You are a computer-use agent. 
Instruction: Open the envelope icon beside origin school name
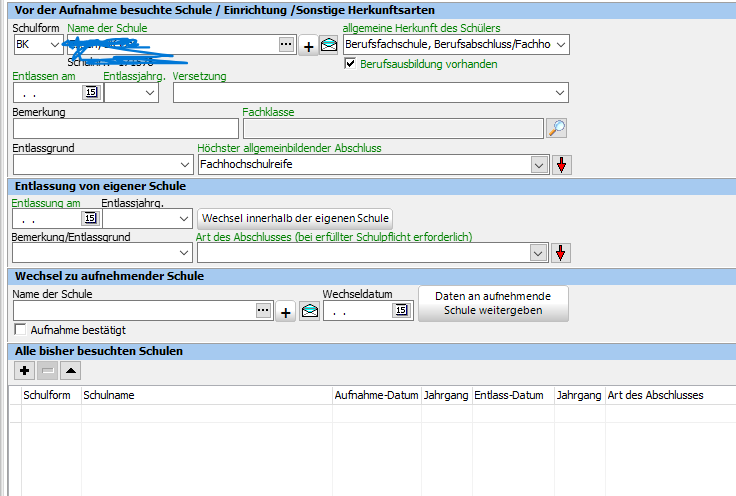click(x=329, y=46)
